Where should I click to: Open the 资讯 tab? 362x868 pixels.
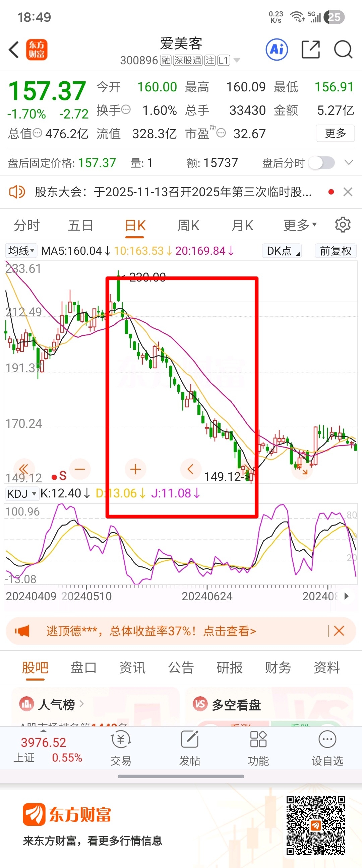coord(132,667)
